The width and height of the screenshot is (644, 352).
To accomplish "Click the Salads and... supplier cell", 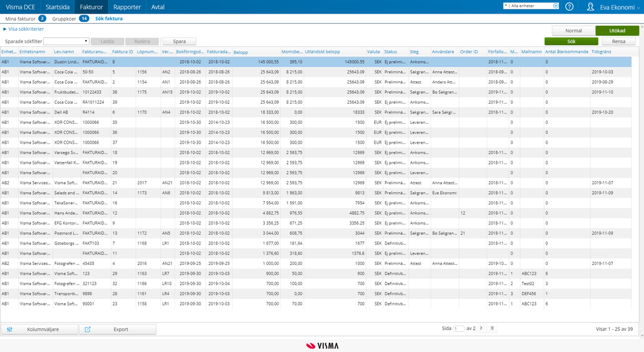I will 66,193.
